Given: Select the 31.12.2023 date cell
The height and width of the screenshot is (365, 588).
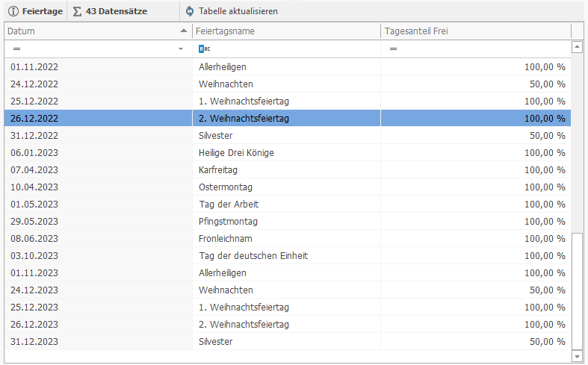Looking at the screenshot, I should pyautogui.click(x=99, y=342).
